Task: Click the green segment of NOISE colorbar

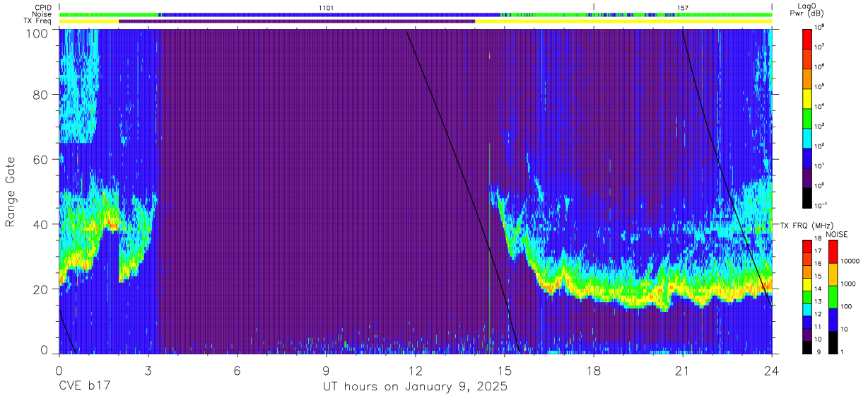Action: tap(833, 297)
